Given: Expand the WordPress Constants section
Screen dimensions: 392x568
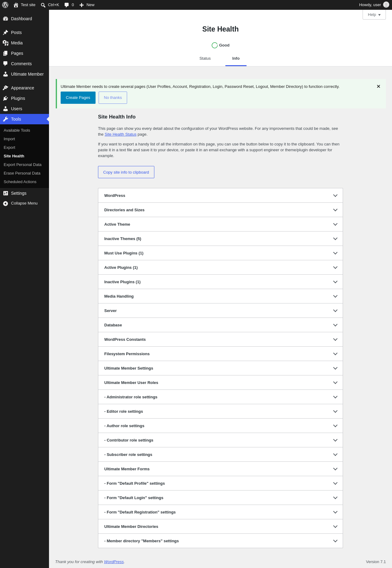Looking at the screenshot, I should pyautogui.click(x=221, y=339).
